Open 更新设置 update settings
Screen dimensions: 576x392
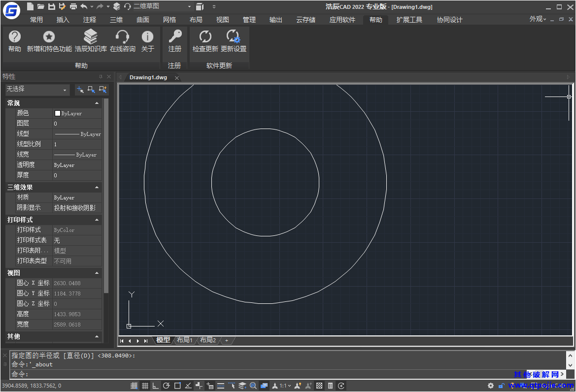(233, 41)
